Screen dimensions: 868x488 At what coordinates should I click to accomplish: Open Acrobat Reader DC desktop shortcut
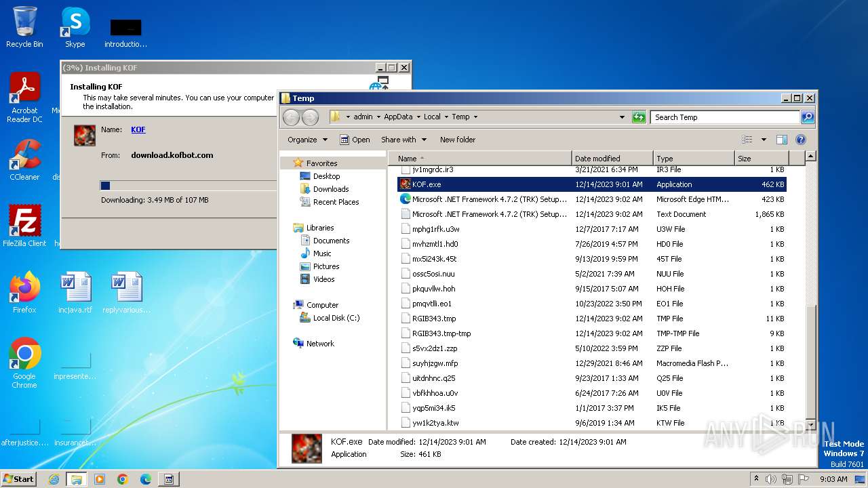point(24,98)
